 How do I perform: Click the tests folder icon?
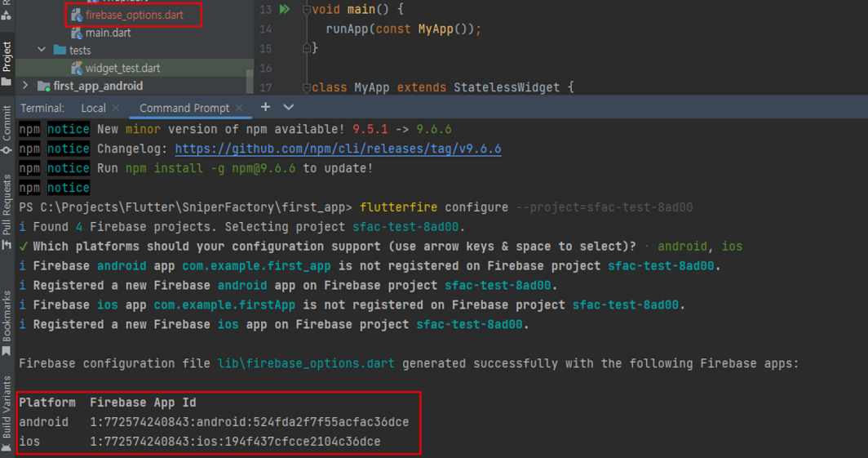pos(60,50)
